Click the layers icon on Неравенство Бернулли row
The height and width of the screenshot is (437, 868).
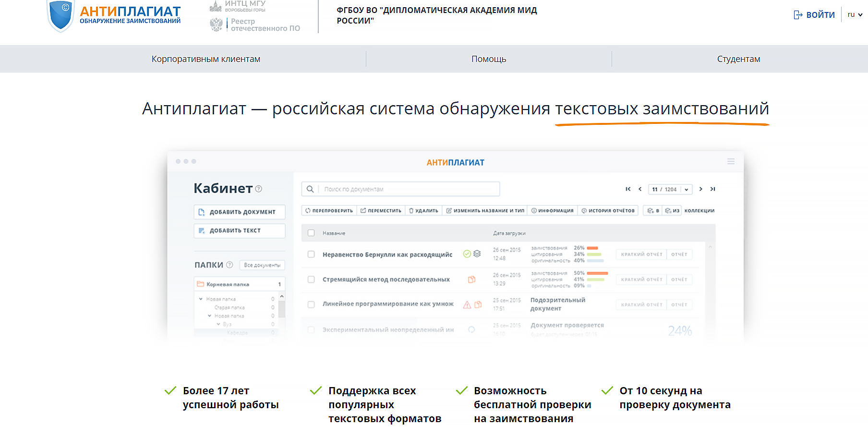tap(477, 254)
